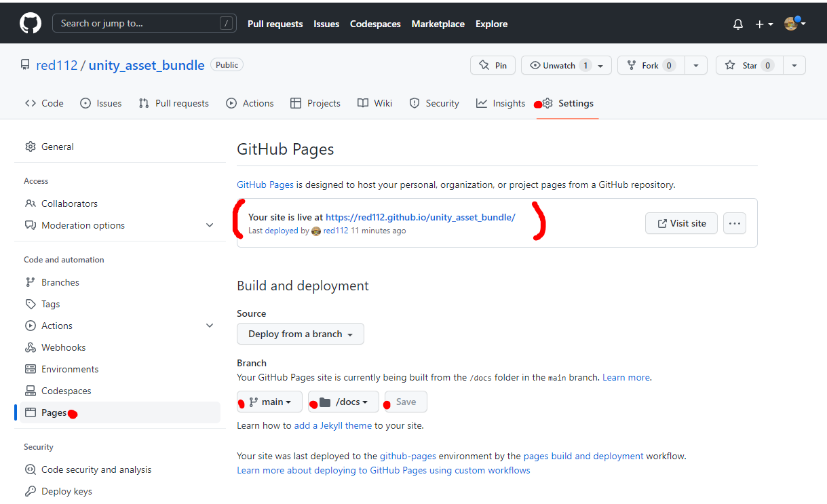Click the deployed link under site URL

(x=282, y=231)
